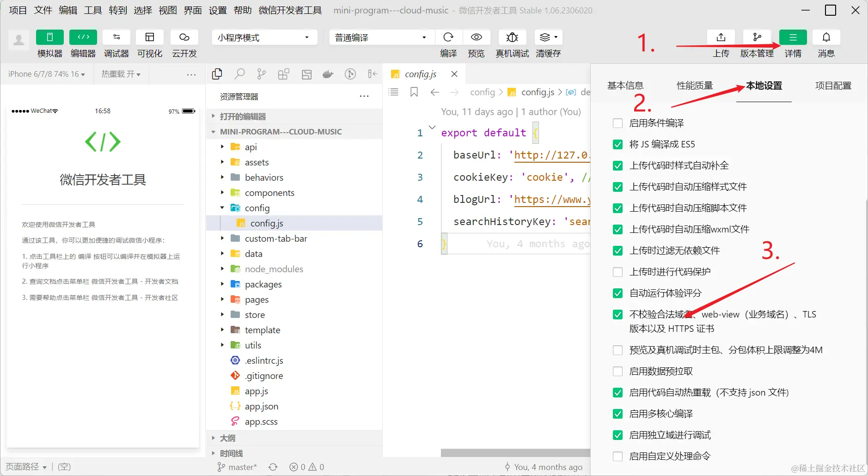The height and width of the screenshot is (476, 868).
Task: Click the Compile (编译) refresh icon
Action: [448, 37]
